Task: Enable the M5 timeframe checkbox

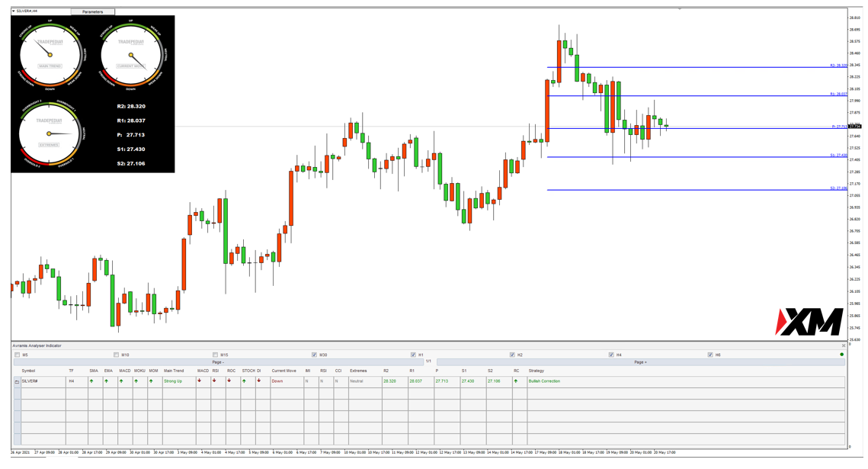Action: tap(18, 355)
